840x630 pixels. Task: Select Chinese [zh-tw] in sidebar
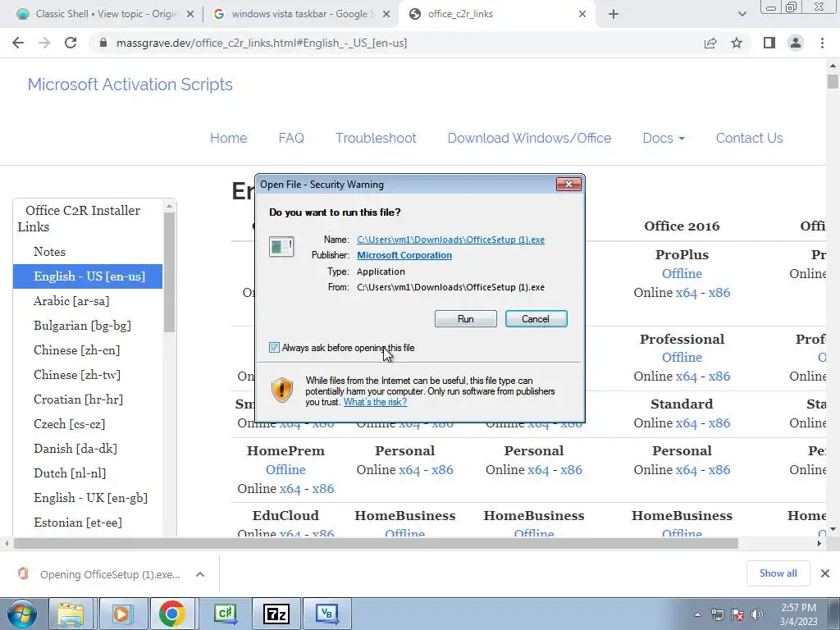click(77, 375)
